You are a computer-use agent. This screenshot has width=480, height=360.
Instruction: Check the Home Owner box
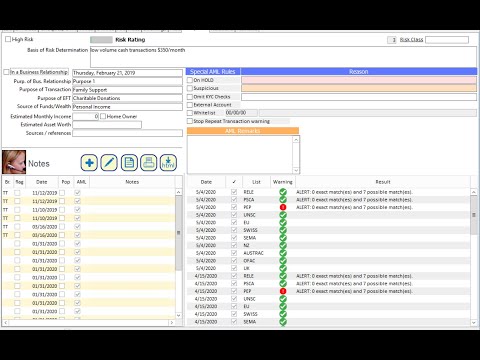click(103, 116)
